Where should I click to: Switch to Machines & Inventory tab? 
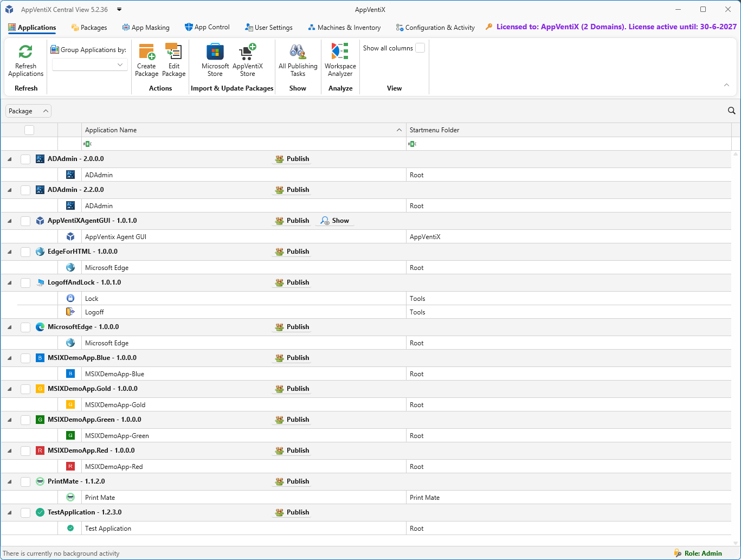pos(344,28)
